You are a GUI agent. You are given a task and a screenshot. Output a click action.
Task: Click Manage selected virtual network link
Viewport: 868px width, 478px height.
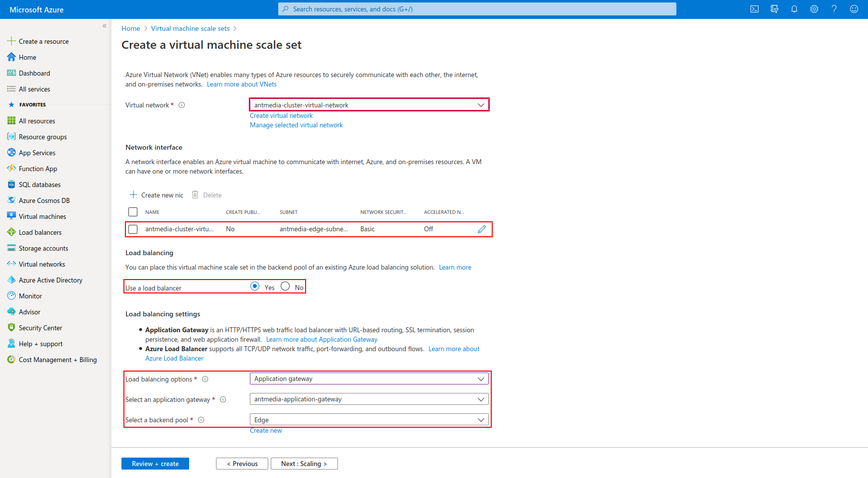(x=296, y=125)
